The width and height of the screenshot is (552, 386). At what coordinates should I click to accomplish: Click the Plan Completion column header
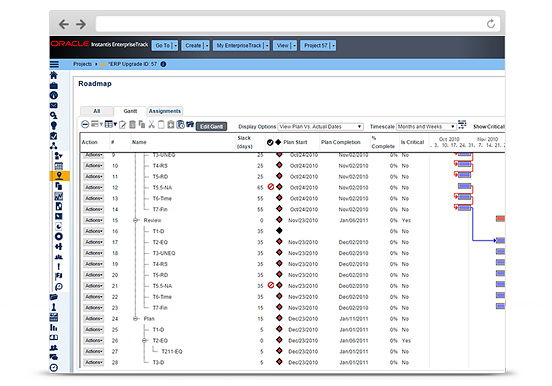[341, 142]
